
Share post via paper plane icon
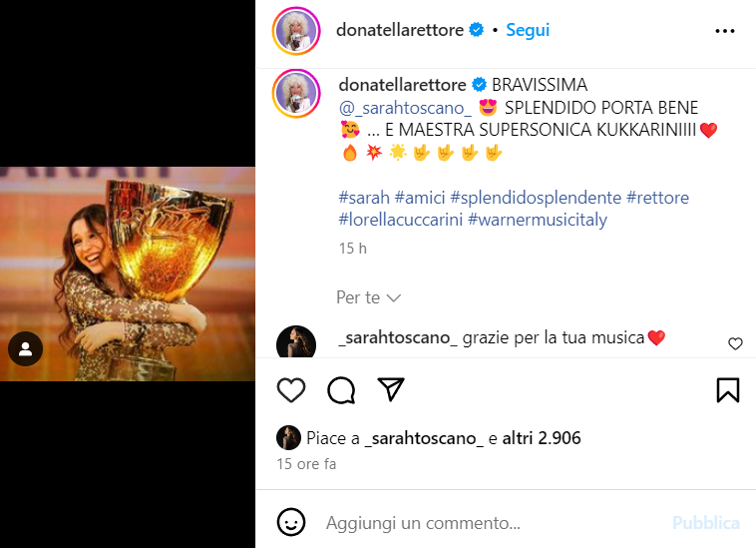[x=391, y=389]
